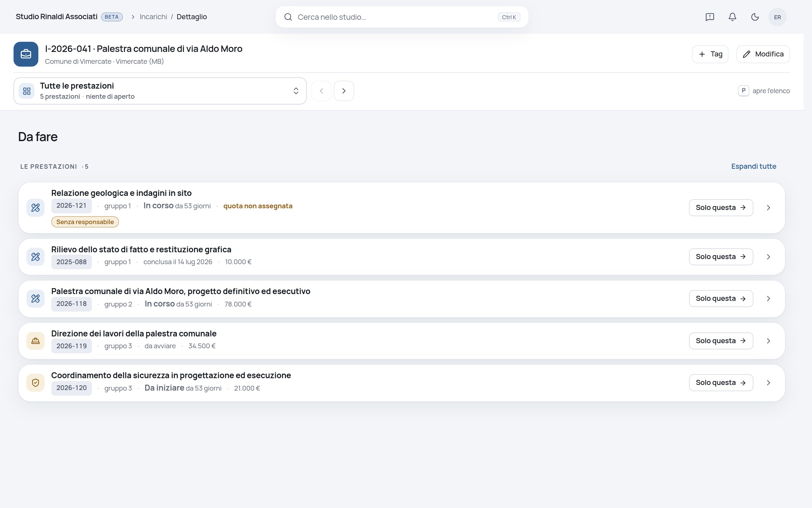Go to the previous prestazione arrow
The image size is (812, 508).
321,91
